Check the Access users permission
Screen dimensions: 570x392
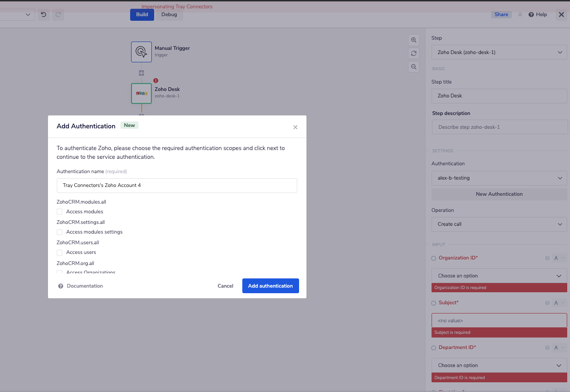[x=60, y=252]
